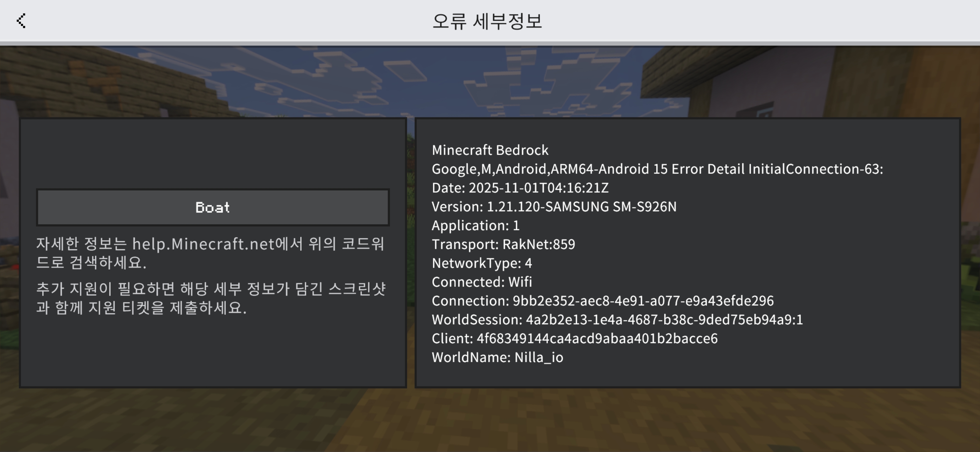
Task: Select the NetworkType: 4 line
Action: coord(482,263)
